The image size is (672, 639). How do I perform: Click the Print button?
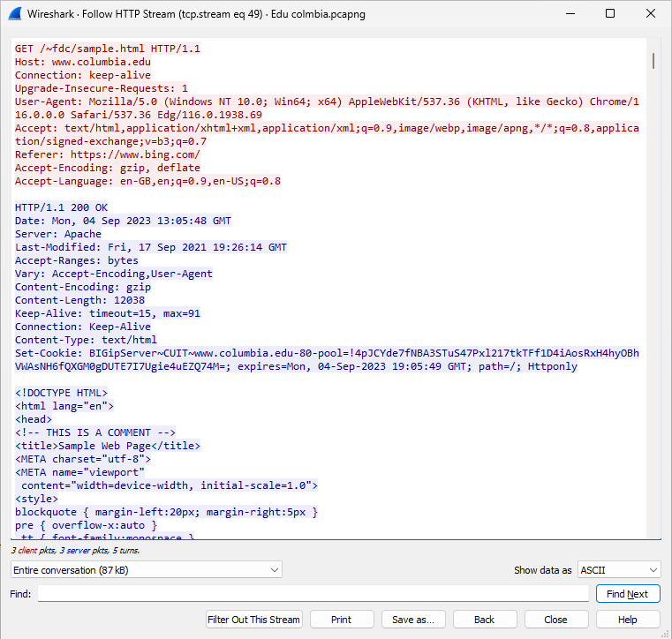[x=342, y=620]
